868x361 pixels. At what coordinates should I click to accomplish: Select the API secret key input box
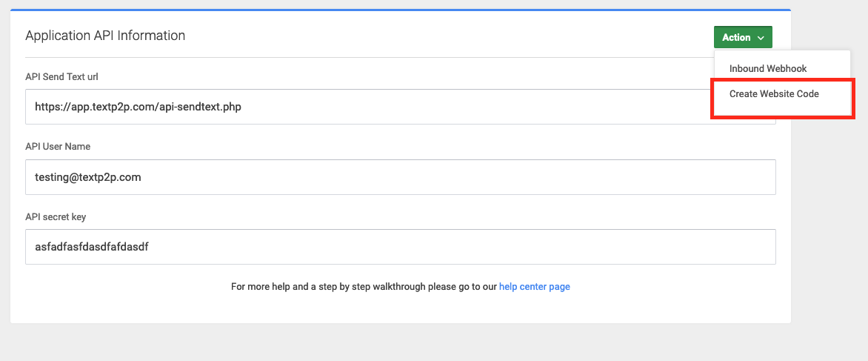400,247
